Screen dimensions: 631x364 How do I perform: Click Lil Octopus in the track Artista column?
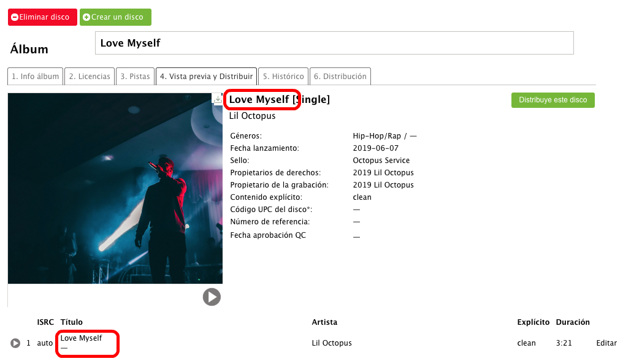(332, 343)
